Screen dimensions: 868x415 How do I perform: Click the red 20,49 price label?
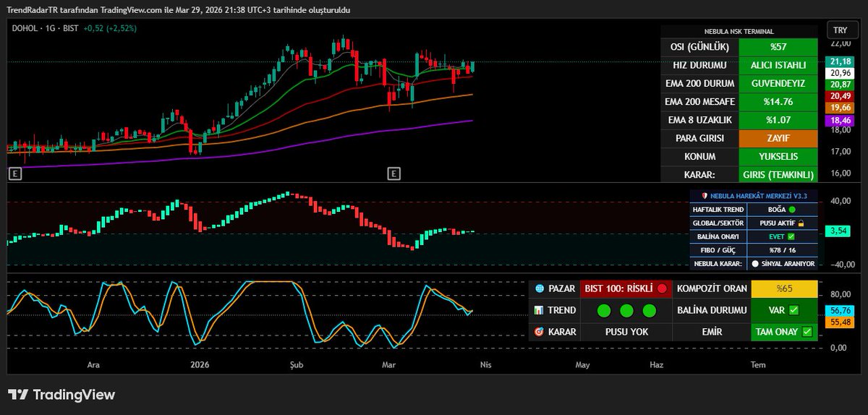pyautogui.click(x=841, y=96)
